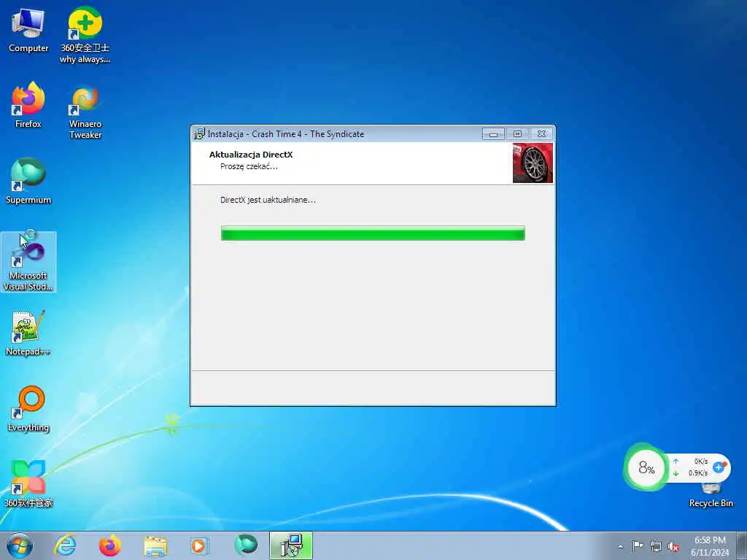Switch to the installer taskbar button
The height and width of the screenshot is (560, 747).
[x=291, y=545]
